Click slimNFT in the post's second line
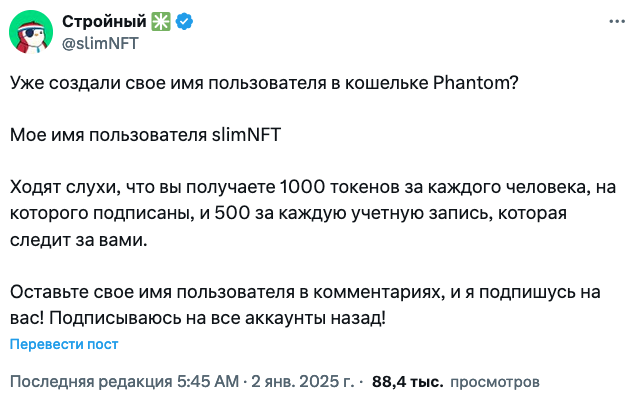The height and width of the screenshot is (395, 634). point(246,135)
